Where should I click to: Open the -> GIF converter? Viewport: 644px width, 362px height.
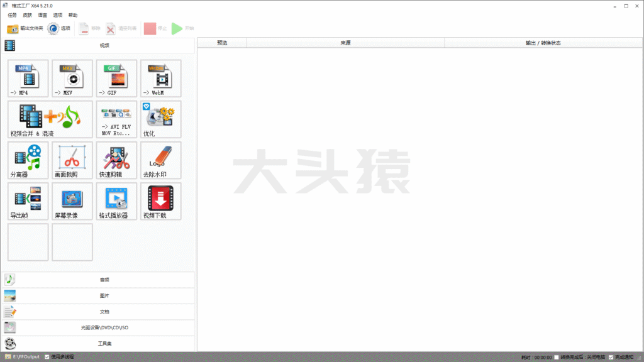(x=116, y=79)
